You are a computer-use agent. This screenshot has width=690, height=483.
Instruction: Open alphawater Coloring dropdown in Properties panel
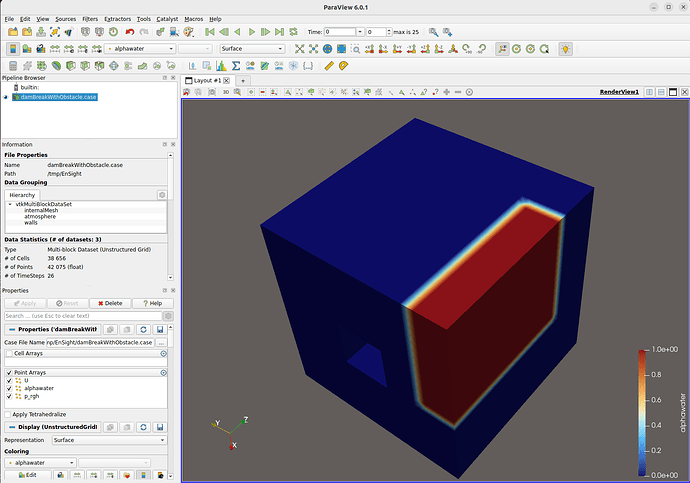pos(40,463)
